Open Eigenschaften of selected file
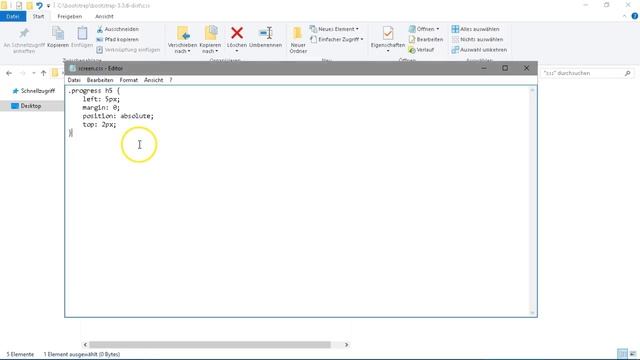640x360 pixels. [388, 39]
